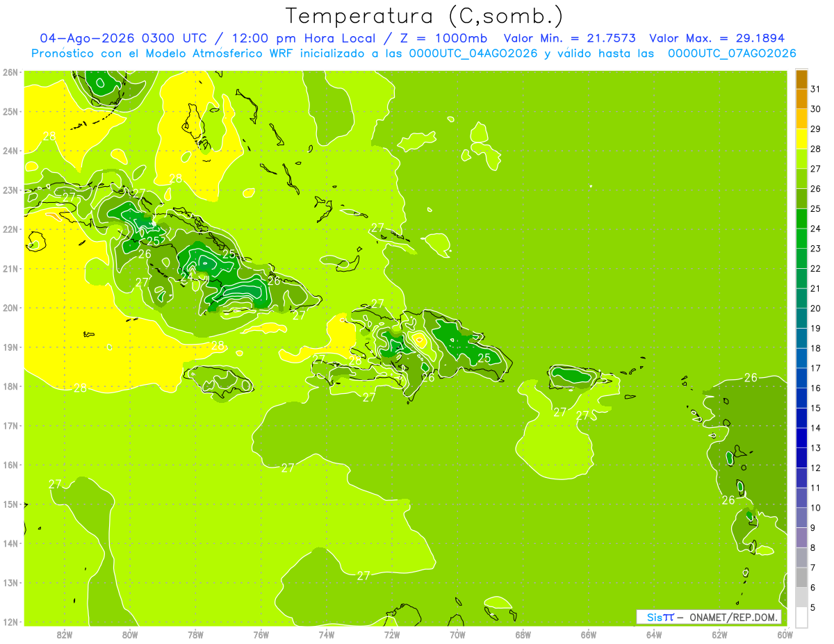
Task: Click the '64W' longitude axis label
Action: tap(653, 634)
